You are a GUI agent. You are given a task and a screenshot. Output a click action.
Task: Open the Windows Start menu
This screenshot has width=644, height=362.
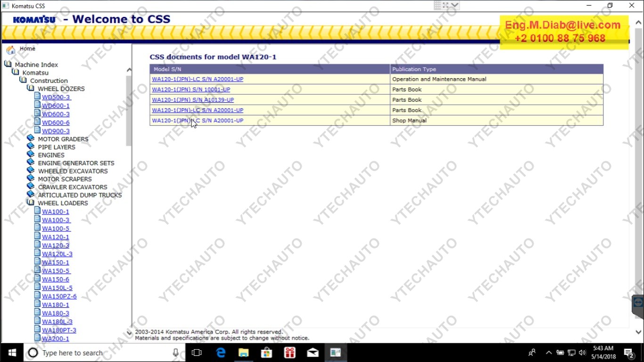12,353
